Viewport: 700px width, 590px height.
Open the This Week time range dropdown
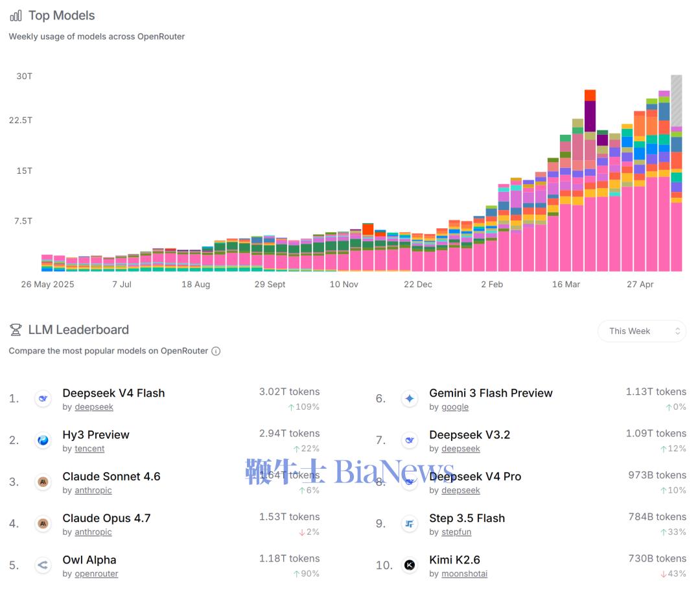click(x=642, y=331)
